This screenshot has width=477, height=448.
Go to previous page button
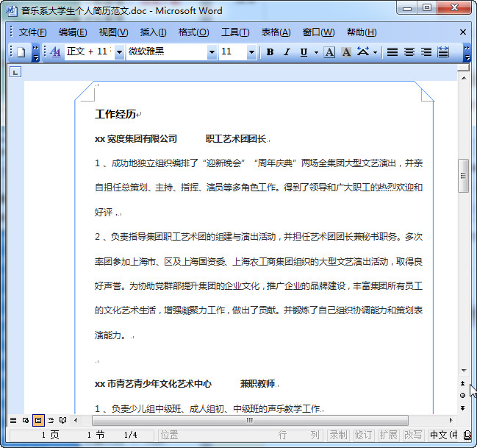(463, 383)
